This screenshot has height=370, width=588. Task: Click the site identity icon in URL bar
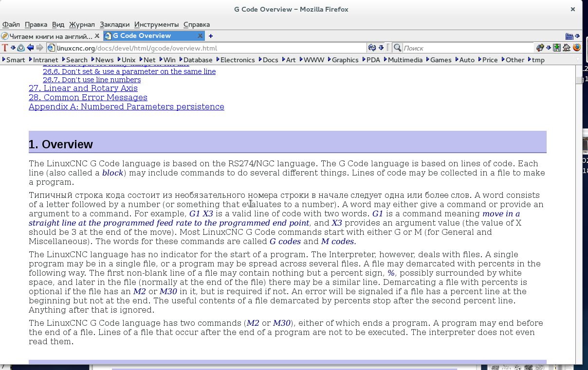click(52, 48)
